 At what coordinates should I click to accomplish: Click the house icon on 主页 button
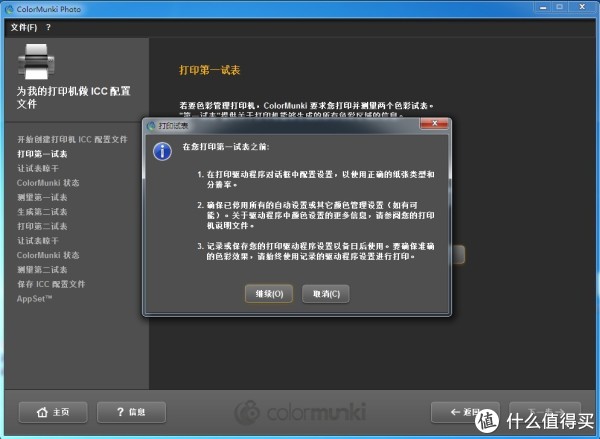tap(42, 412)
